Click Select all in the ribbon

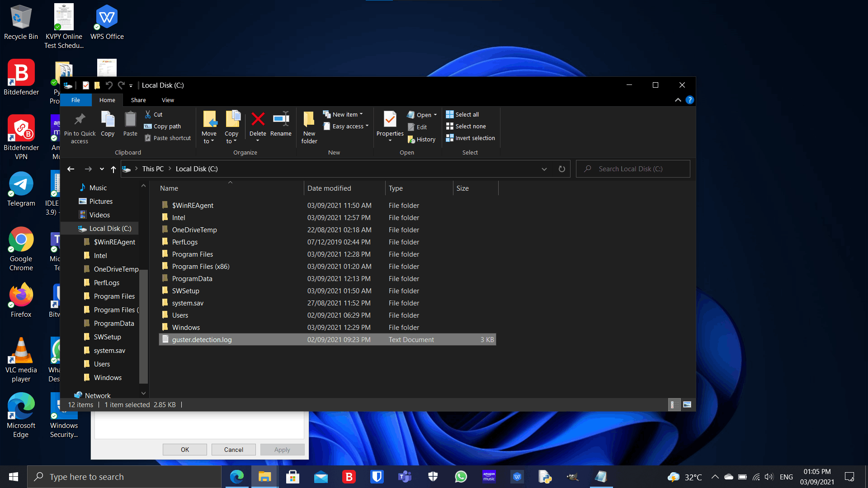tap(462, 114)
